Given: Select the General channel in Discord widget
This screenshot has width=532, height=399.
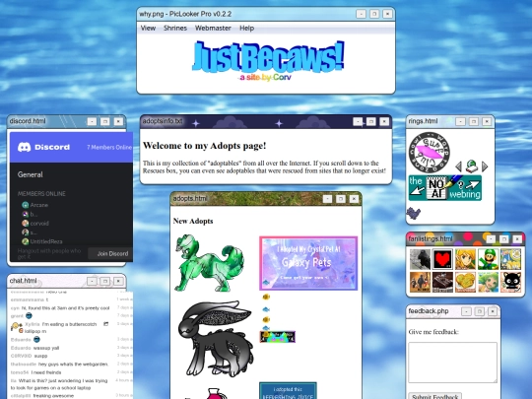Looking at the screenshot, I should click(x=31, y=174).
